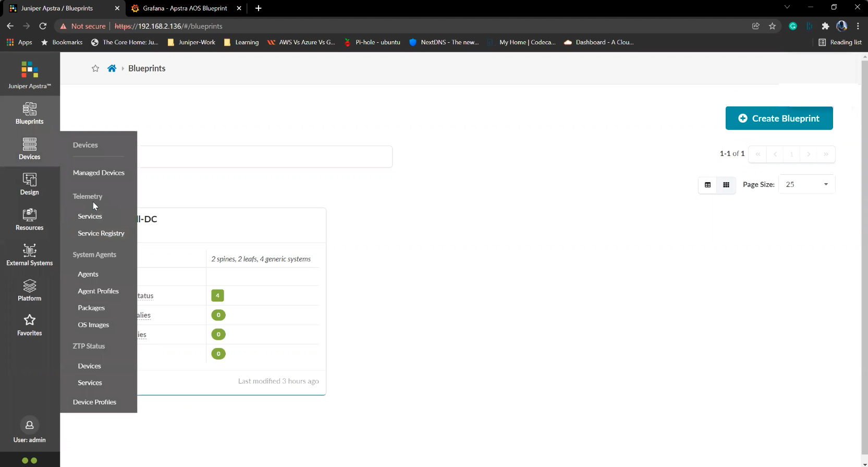Image resolution: width=868 pixels, height=467 pixels.
Task: Click the Not secure warning indicator
Action: click(83, 26)
